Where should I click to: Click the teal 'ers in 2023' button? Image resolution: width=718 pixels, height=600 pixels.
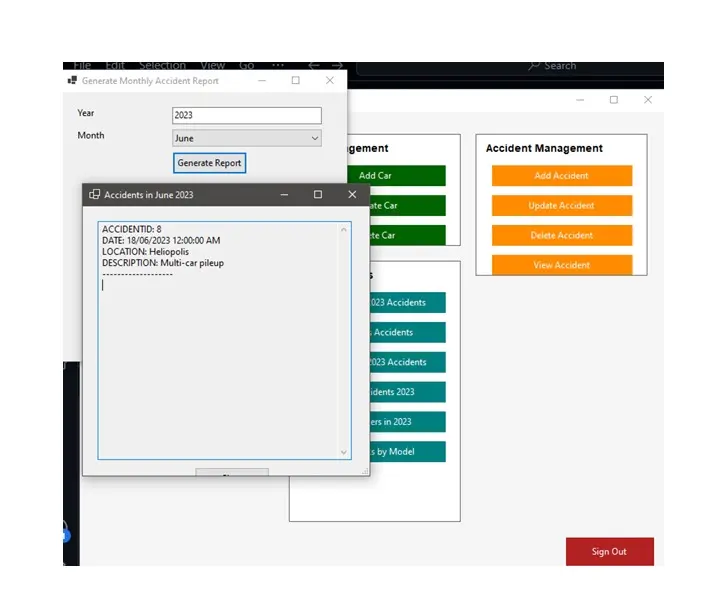[x=408, y=422]
